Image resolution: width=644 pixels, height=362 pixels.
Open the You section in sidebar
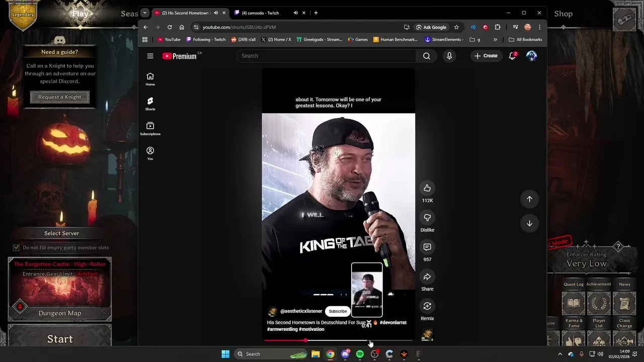[150, 153]
